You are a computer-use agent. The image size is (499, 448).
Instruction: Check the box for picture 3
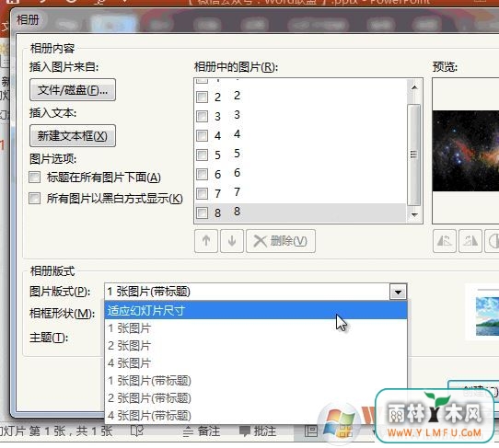click(x=202, y=116)
